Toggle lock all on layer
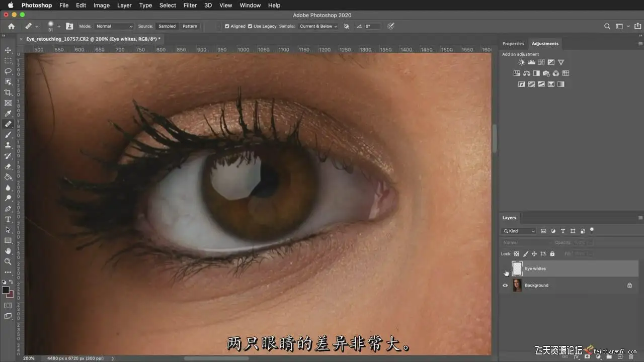 pos(552,254)
